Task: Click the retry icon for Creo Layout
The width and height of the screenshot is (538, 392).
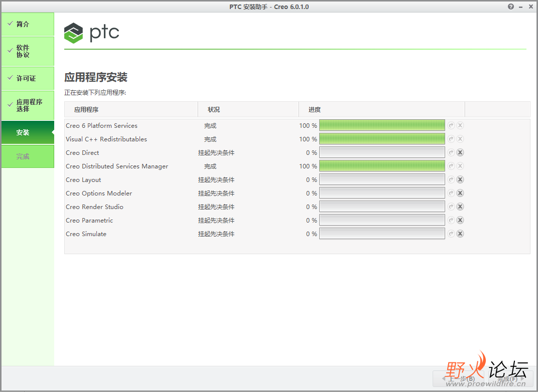Action: tap(451, 179)
